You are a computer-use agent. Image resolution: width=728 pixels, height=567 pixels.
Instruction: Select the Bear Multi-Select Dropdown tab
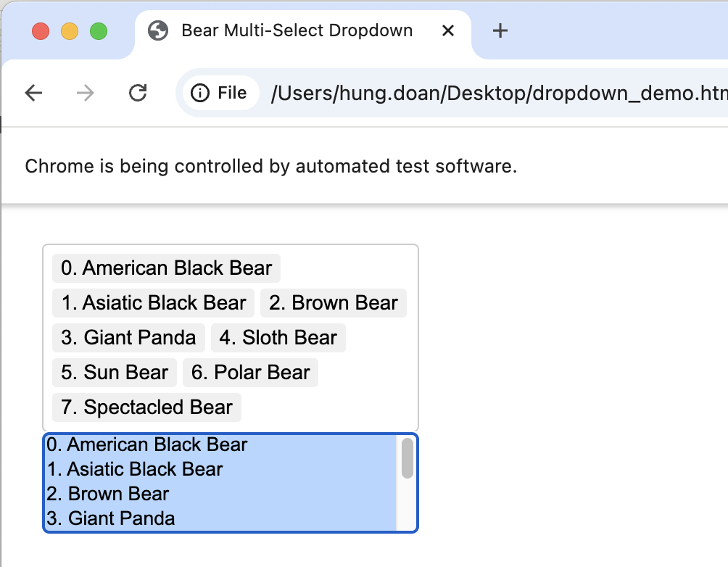[297, 30]
